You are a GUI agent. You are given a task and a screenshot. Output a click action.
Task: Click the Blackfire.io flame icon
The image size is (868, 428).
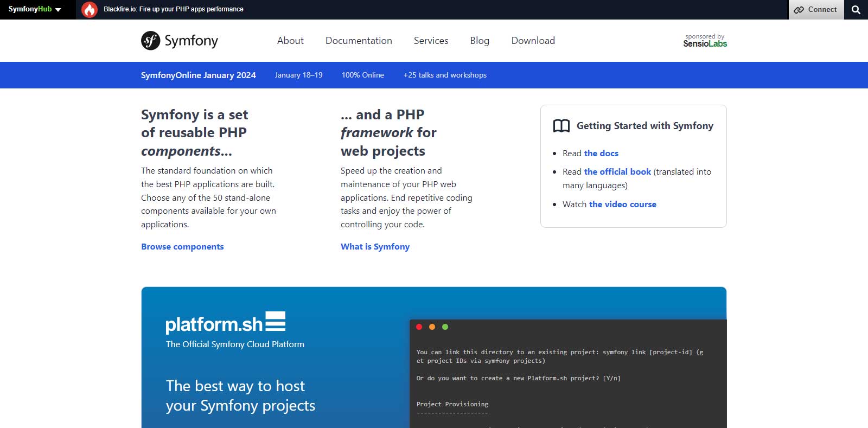[x=90, y=9]
